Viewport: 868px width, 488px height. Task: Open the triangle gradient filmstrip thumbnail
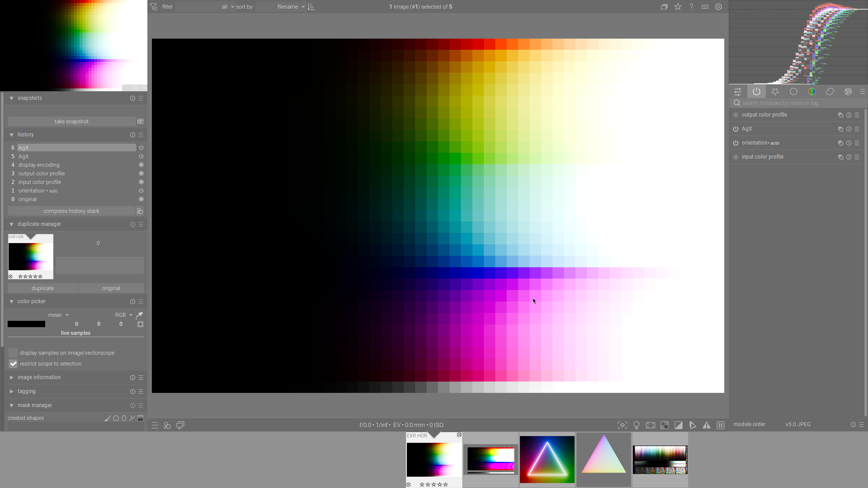[603, 459]
